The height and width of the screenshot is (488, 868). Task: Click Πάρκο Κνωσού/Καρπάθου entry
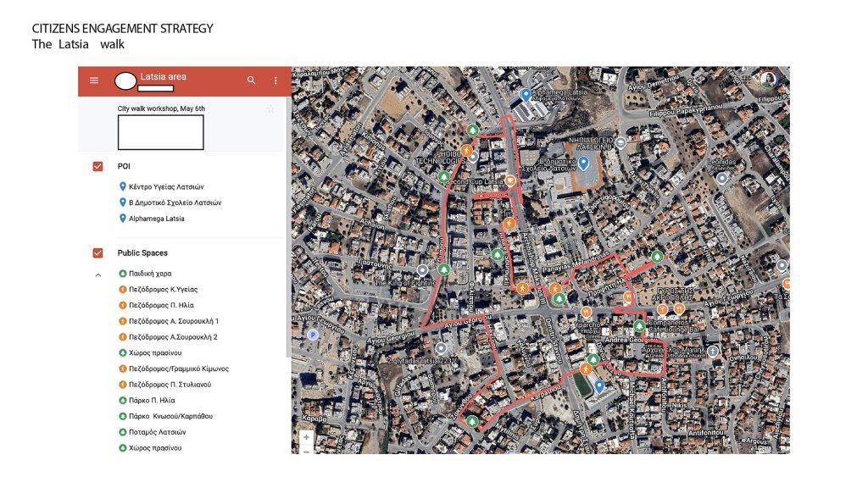click(x=170, y=416)
